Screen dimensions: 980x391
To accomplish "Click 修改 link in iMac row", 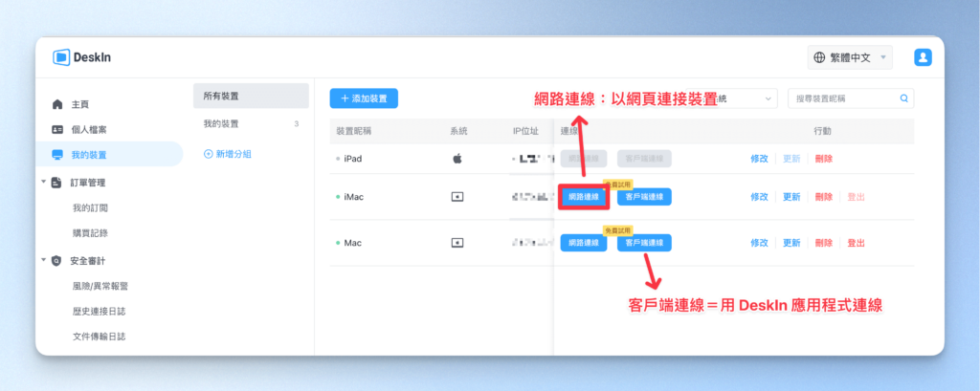I will 759,197.
